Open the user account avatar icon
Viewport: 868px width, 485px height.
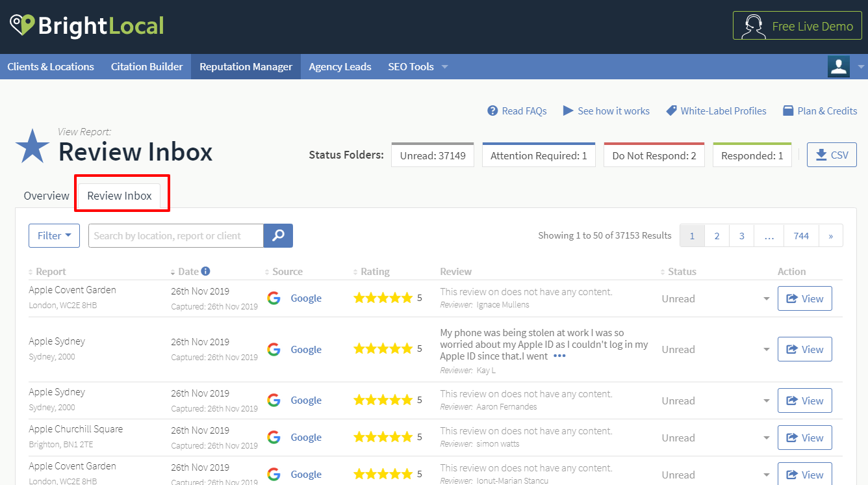pos(839,66)
